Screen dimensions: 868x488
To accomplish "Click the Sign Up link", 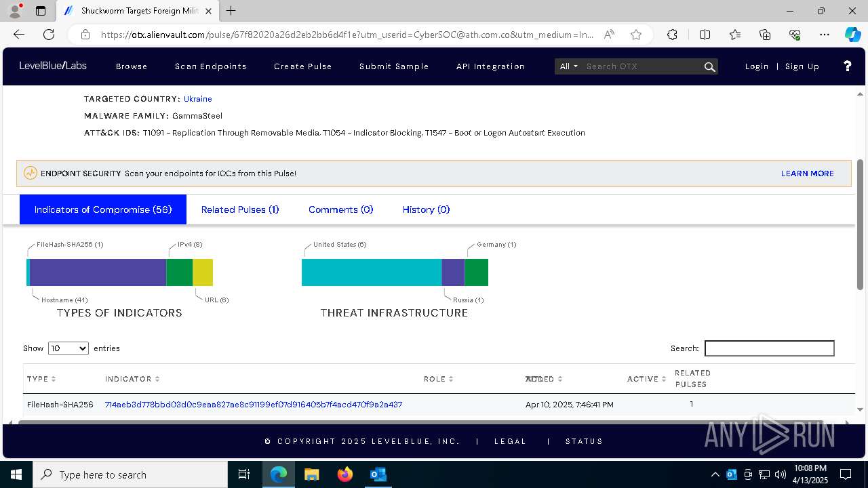I will tap(802, 66).
